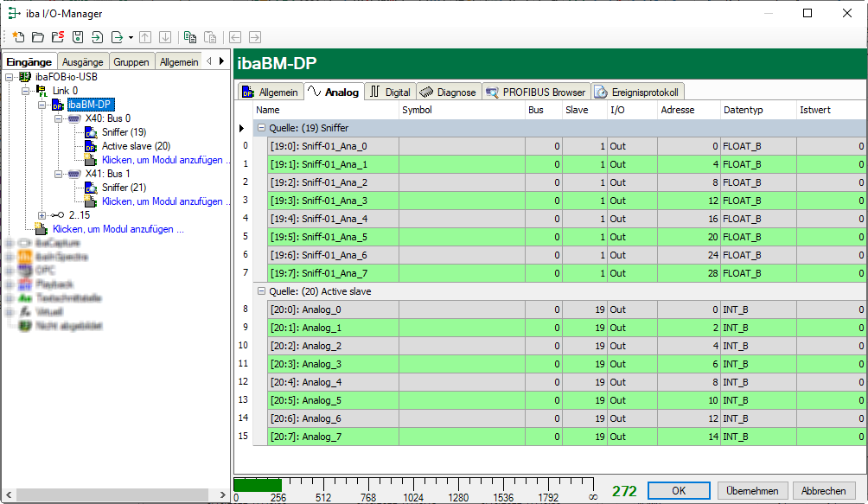Click the save diskette toolbar icon
Image resolution: width=868 pixels, height=504 pixels.
(x=77, y=37)
